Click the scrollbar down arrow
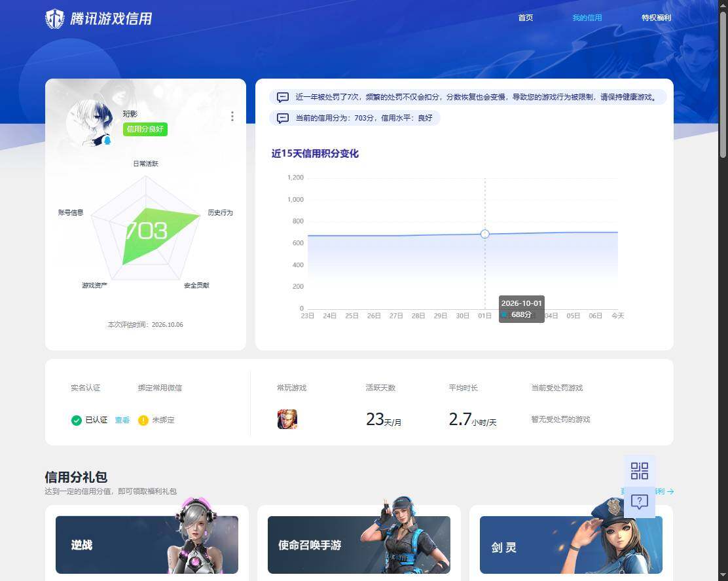Image resolution: width=728 pixels, height=581 pixels. (723, 576)
